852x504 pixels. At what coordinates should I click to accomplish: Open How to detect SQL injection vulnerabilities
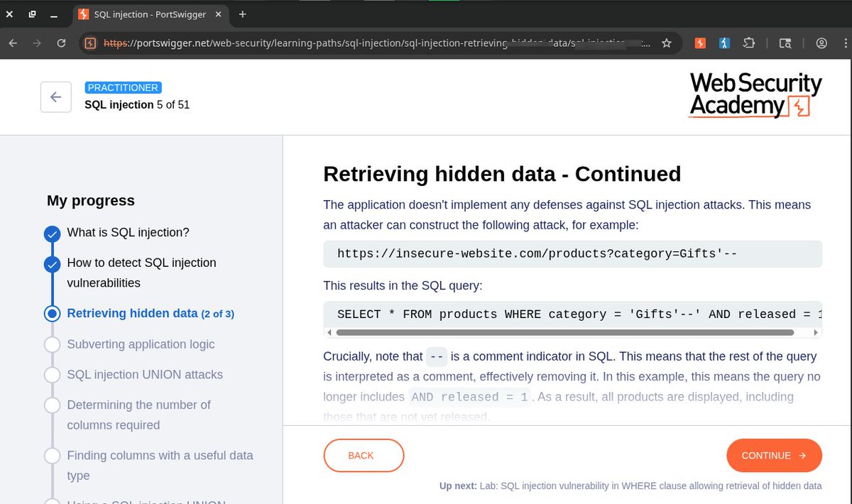pyautogui.click(x=142, y=273)
